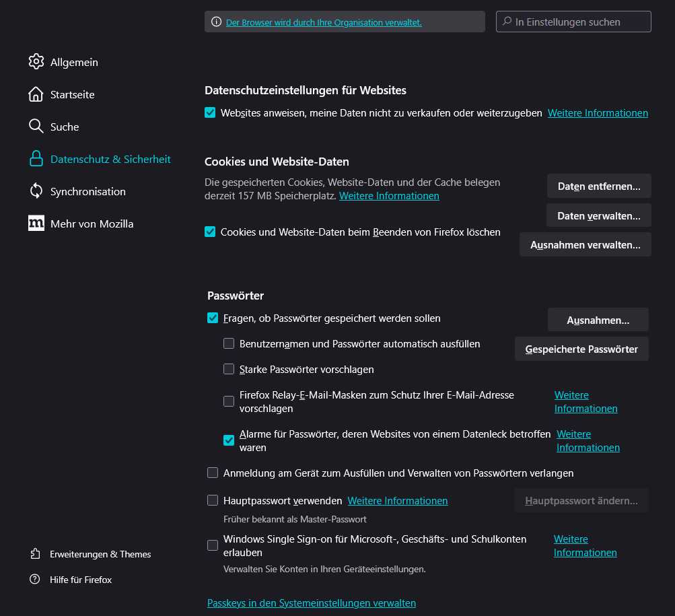This screenshot has width=675, height=616.
Task: Click the Suche magnifying glass icon
Action: coord(36,127)
